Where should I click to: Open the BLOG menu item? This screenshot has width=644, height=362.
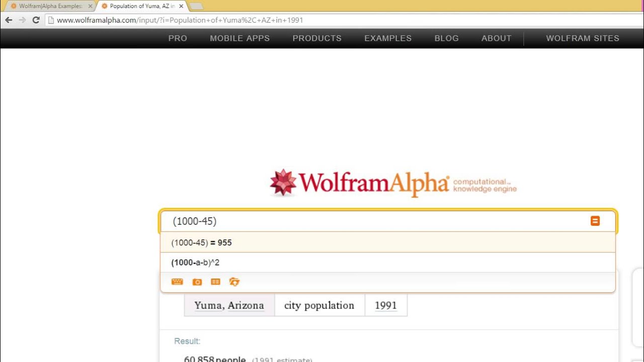pos(447,38)
